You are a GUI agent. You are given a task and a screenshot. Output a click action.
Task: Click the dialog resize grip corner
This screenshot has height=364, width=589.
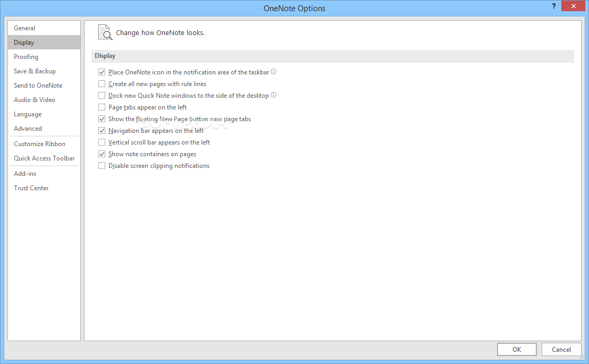582,357
